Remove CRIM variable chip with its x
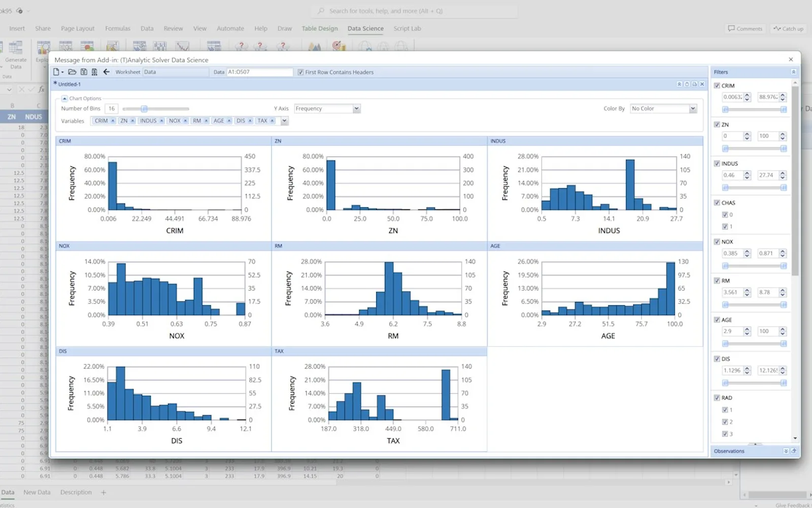 tap(113, 121)
